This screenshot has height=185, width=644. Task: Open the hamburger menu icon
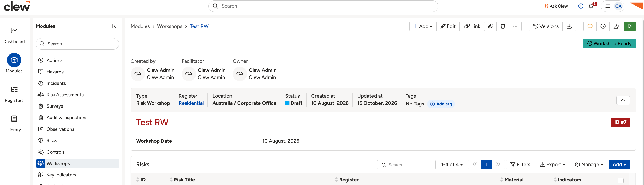(607, 6)
